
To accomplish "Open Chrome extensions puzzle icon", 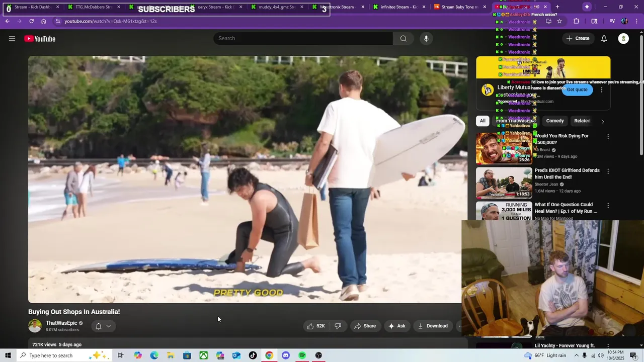I will [577, 21].
